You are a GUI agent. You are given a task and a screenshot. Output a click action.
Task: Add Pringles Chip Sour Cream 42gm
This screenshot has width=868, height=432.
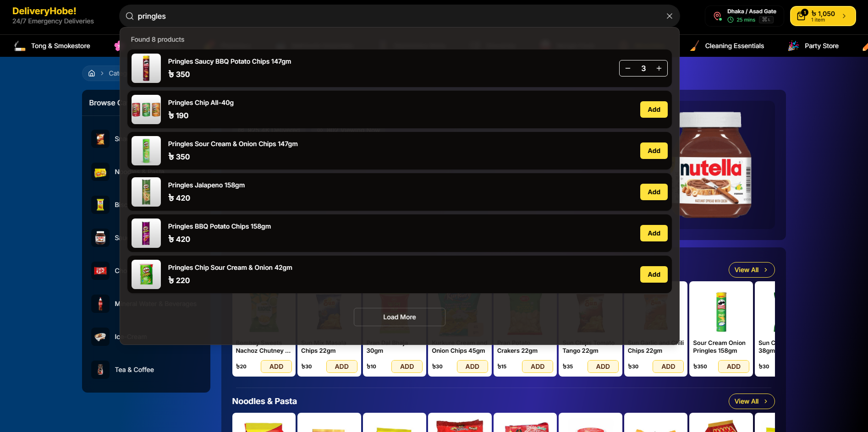point(654,274)
